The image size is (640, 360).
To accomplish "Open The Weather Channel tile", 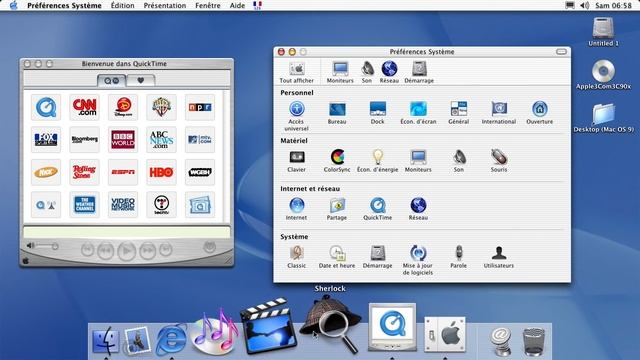I will click(x=84, y=204).
